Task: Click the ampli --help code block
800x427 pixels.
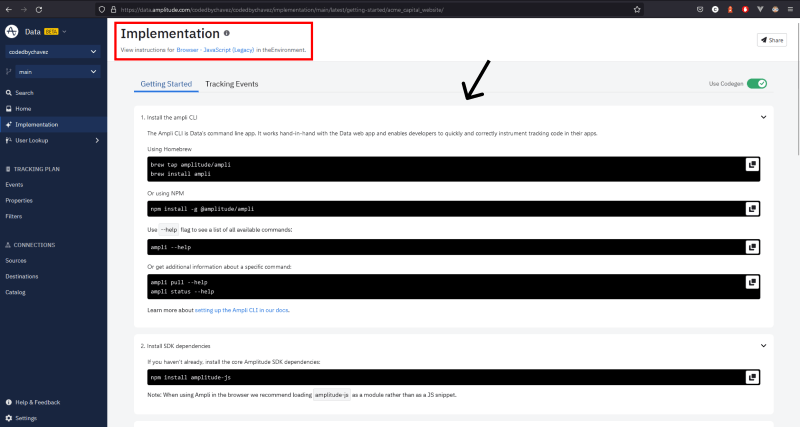Action: point(454,247)
